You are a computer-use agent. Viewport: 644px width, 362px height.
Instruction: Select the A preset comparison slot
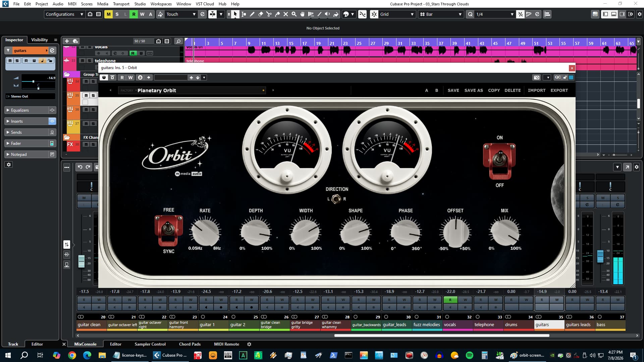[427, 90]
